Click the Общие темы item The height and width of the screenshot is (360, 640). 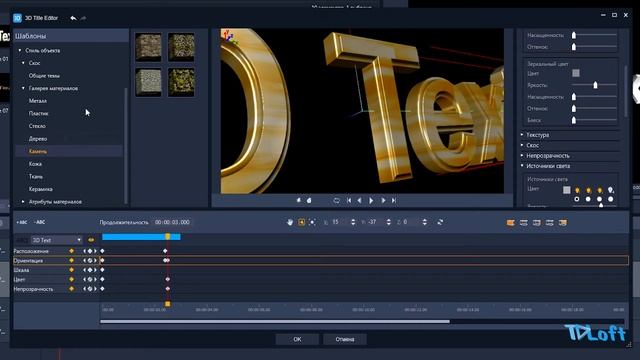tap(44, 76)
